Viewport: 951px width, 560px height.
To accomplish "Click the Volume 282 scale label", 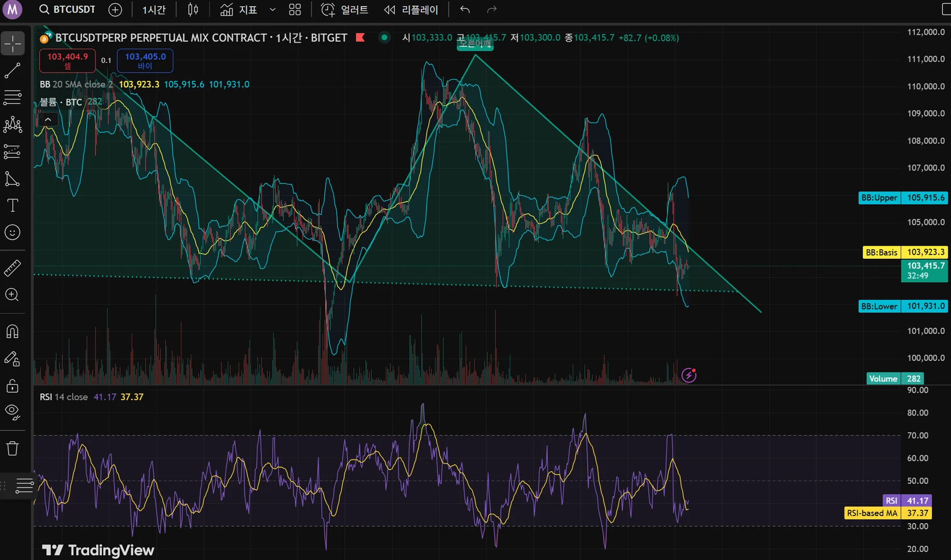I will click(895, 379).
